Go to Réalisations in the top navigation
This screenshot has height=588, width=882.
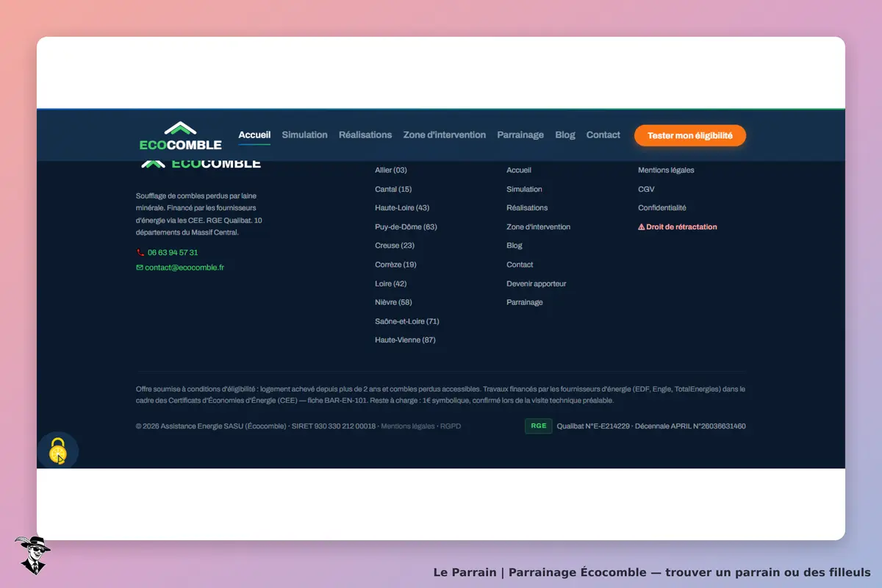click(x=365, y=135)
